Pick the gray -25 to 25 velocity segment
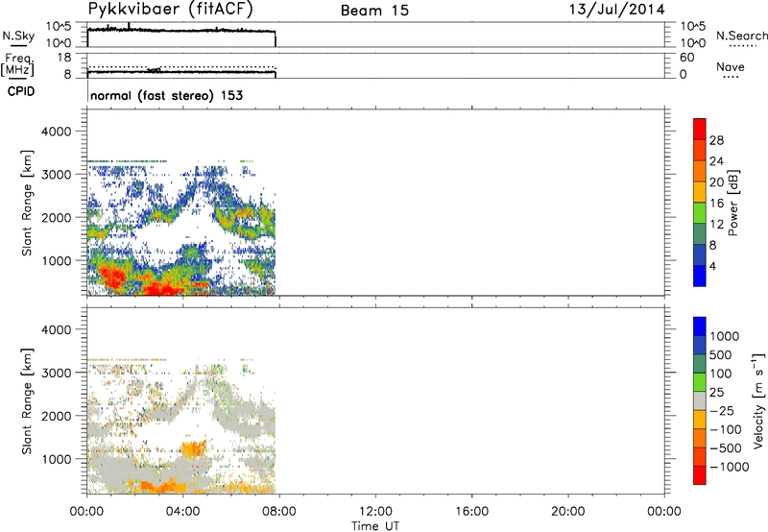The width and height of the screenshot is (768, 532). pos(700,400)
